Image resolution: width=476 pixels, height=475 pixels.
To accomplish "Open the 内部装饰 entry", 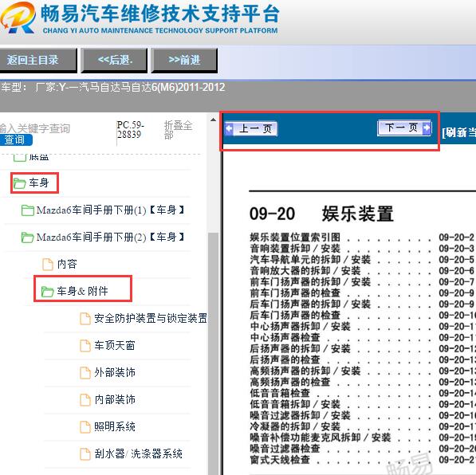I will [115, 399].
